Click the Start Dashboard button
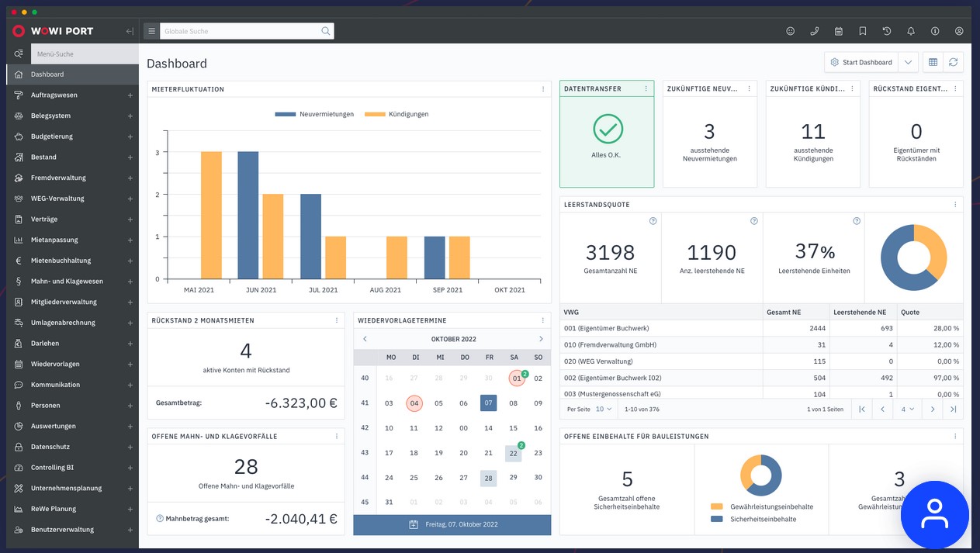Image resolution: width=980 pixels, height=553 pixels. tap(861, 62)
